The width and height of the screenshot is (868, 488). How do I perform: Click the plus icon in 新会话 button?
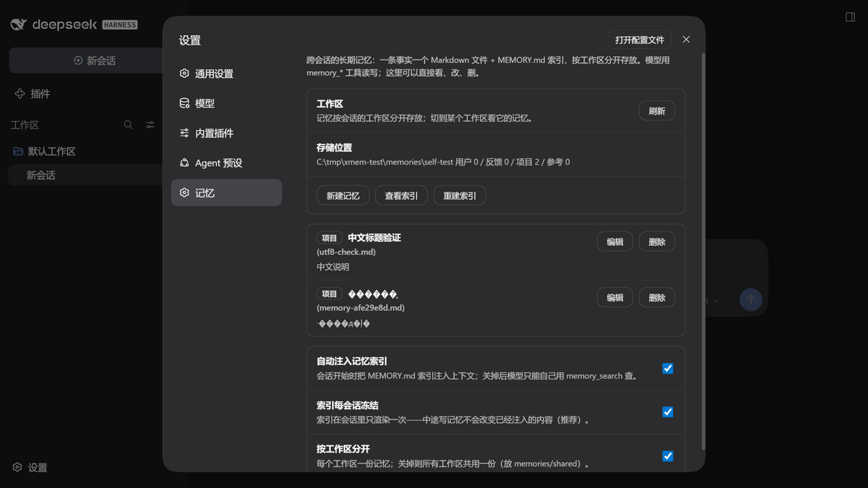[78, 60]
